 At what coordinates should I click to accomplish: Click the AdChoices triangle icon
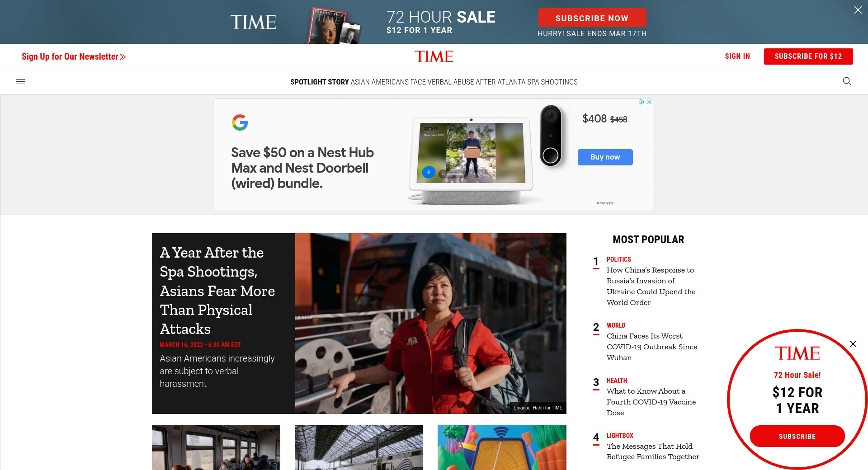[x=642, y=102]
